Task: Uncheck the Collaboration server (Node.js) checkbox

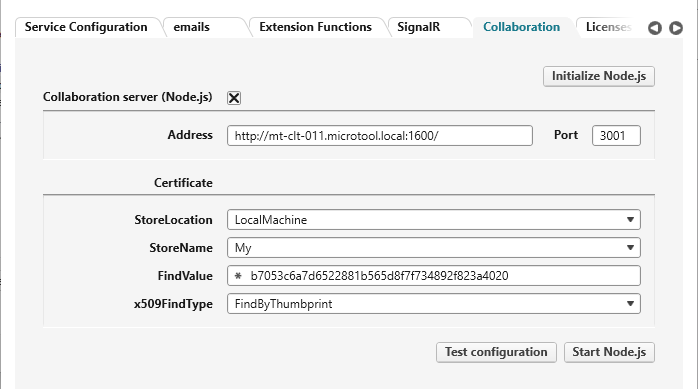Action: pyautogui.click(x=234, y=98)
